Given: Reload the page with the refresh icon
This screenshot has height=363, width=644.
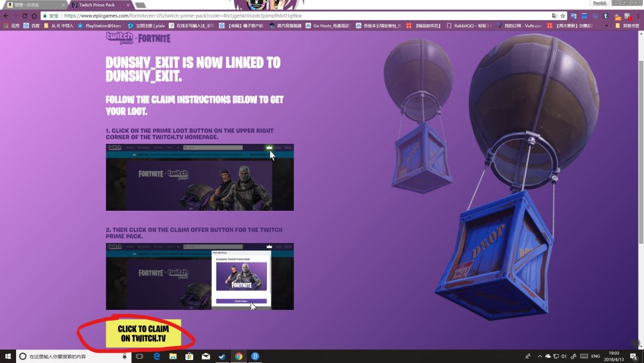Looking at the screenshot, I should [24, 16].
